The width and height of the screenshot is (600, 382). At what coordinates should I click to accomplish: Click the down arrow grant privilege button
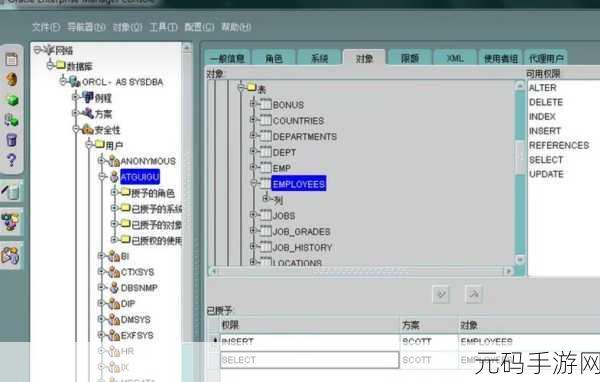[441, 294]
